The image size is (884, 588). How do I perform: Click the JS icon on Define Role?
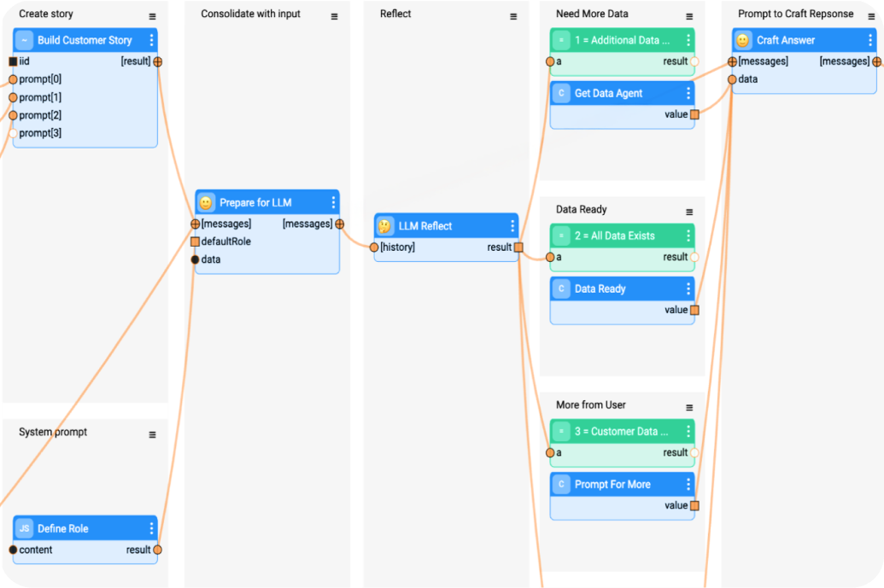click(24, 528)
